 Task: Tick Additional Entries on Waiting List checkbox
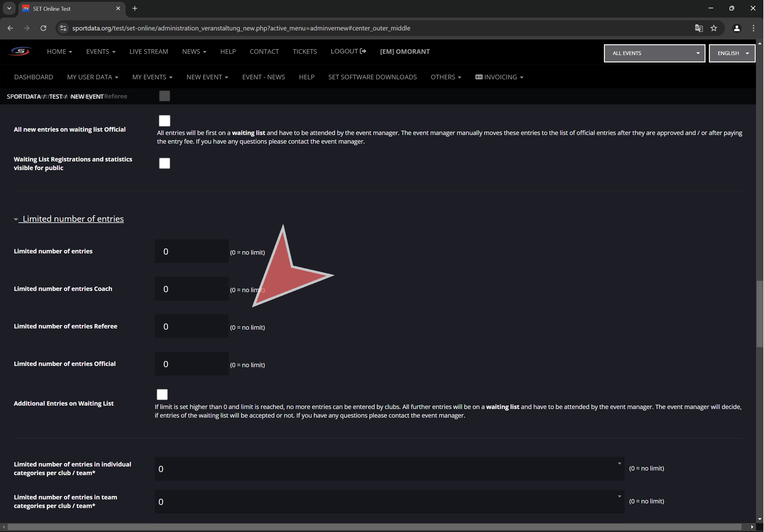[162, 395]
